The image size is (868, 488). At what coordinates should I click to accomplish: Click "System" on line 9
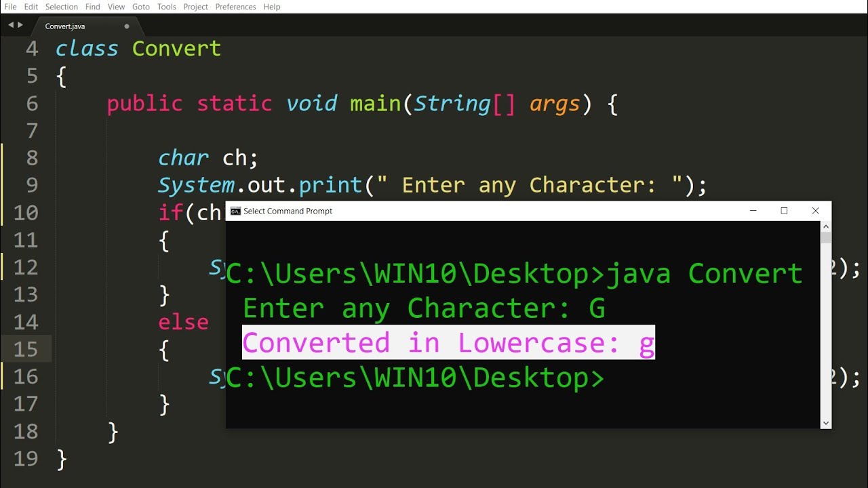click(x=196, y=185)
